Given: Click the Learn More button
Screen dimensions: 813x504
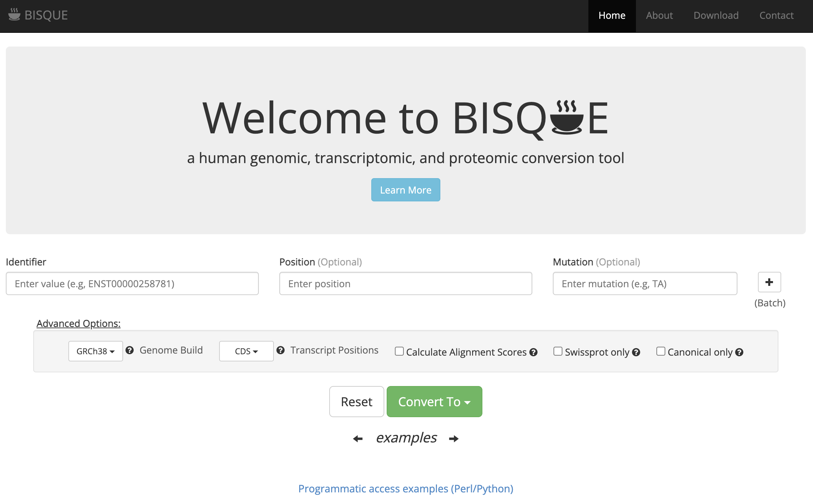Looking at the screenshot, I should 405,190.
